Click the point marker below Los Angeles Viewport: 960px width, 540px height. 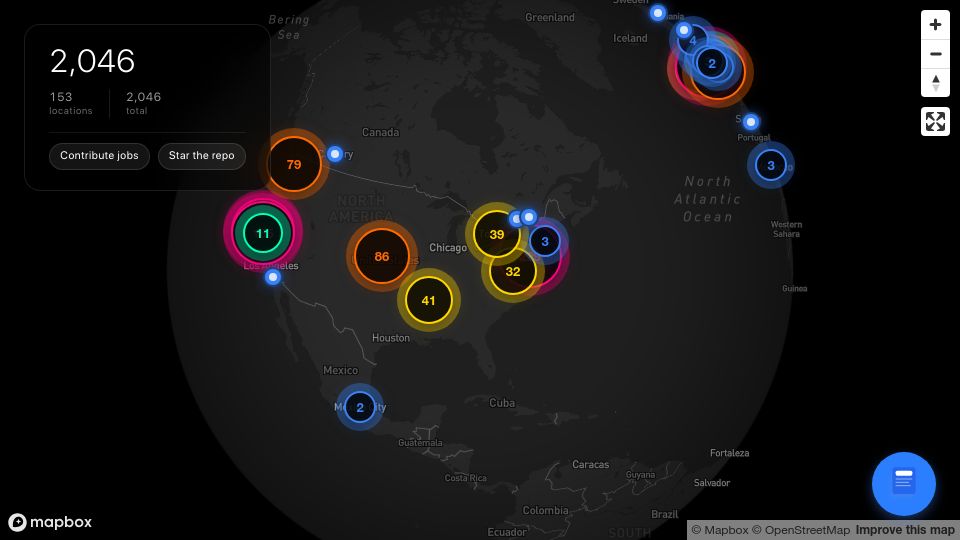(x=273, y=277)
